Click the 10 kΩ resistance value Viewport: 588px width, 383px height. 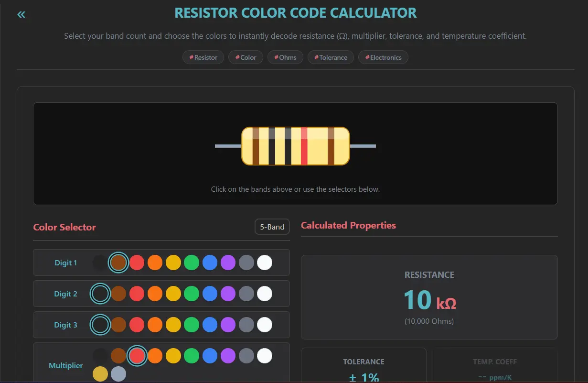[429, 301]
